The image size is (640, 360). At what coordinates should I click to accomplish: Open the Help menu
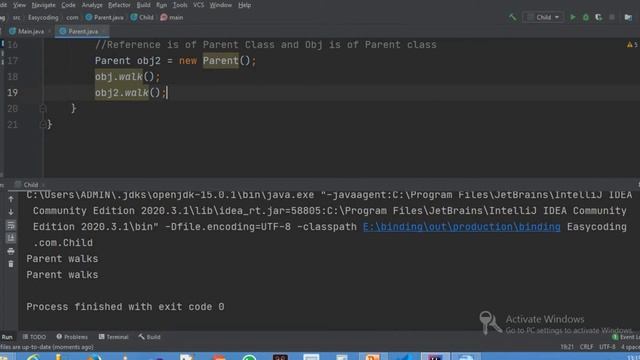[244, 5]
